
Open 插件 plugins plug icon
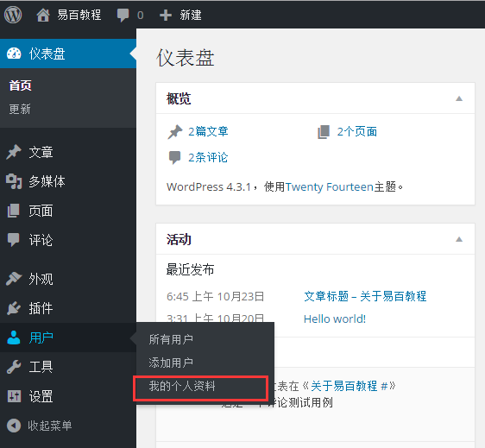click(14, 308)
